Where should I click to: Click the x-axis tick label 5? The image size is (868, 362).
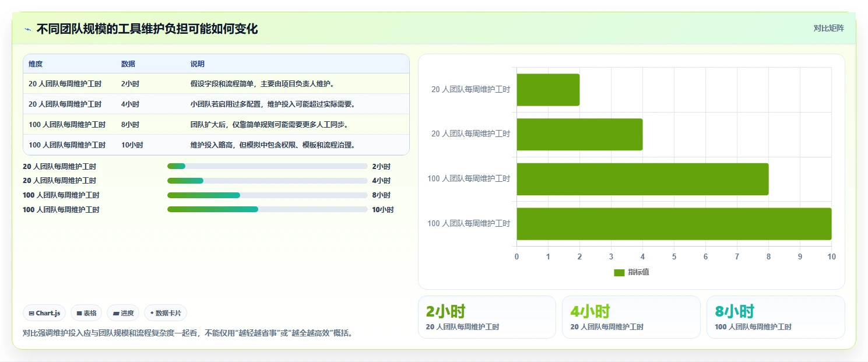pos(674,257)
